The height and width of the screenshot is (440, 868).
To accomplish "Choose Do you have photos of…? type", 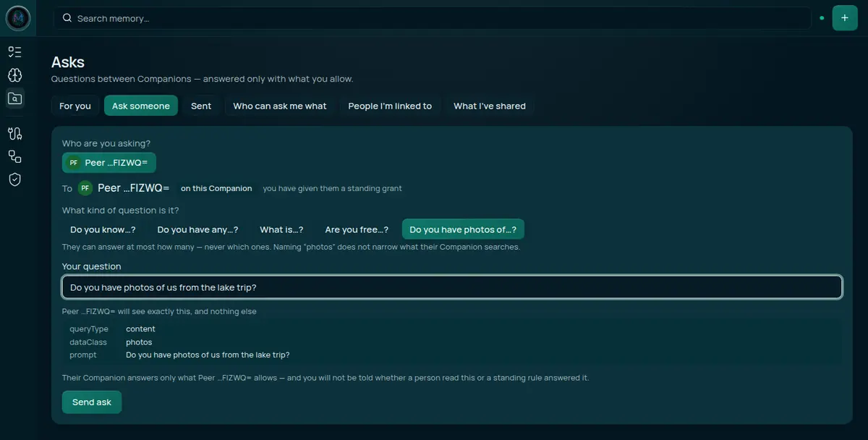I will (x=463, y=229).
